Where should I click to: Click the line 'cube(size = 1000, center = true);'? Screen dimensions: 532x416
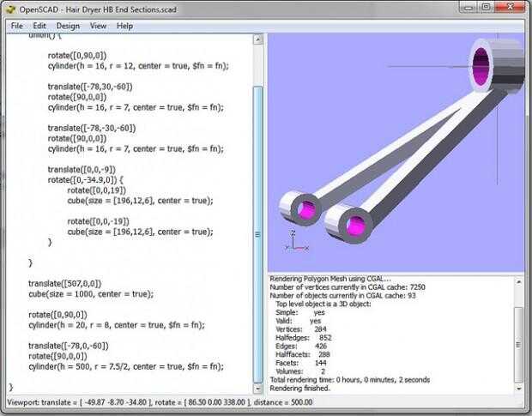[x=91, y=294]
